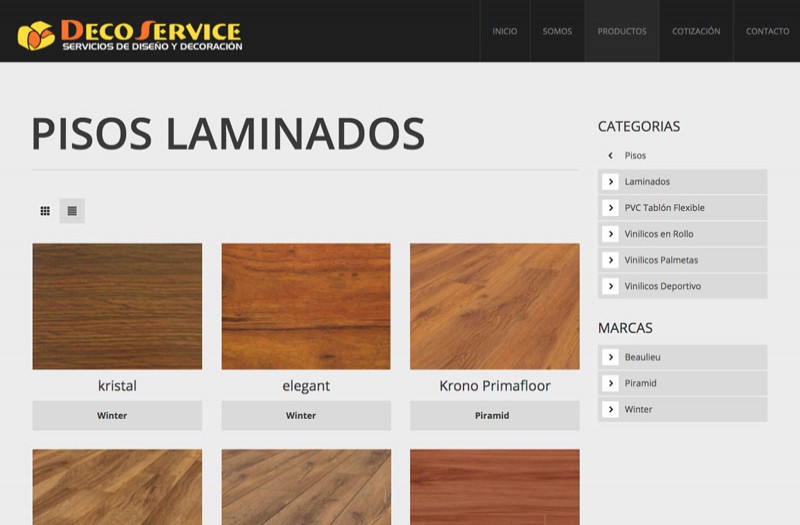Click the chevron next to Beaulieu brand
Screen dimensions: 800x525
(610, 357)
